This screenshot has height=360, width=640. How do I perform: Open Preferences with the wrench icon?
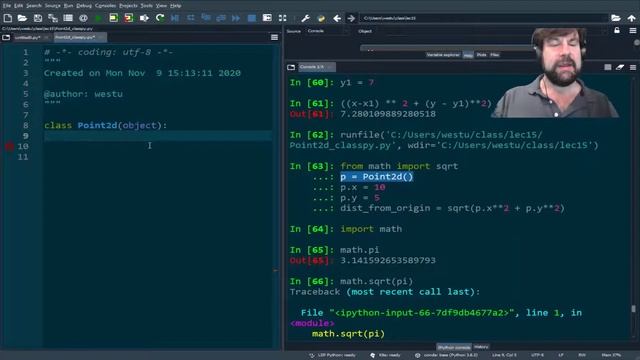pyautogui.click(x=305, y=18)
